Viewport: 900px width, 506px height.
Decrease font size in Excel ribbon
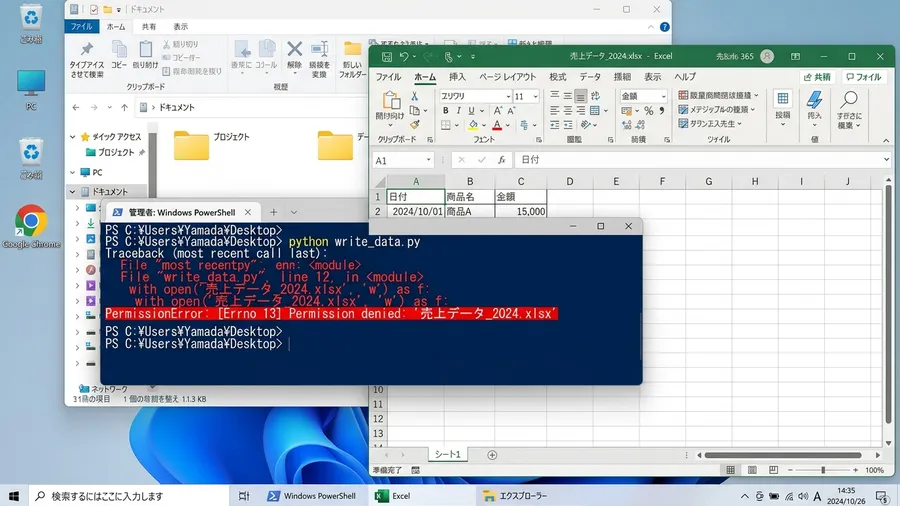click(511, 110)
